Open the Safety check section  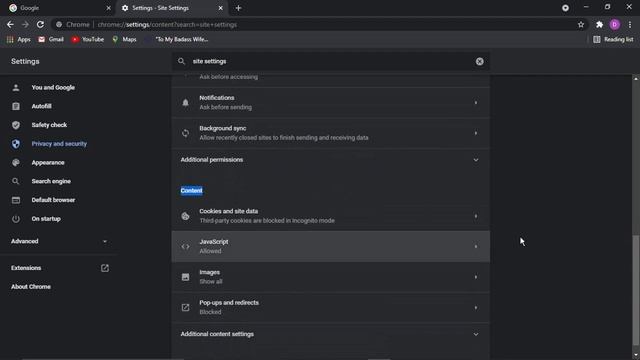(49, 125)
